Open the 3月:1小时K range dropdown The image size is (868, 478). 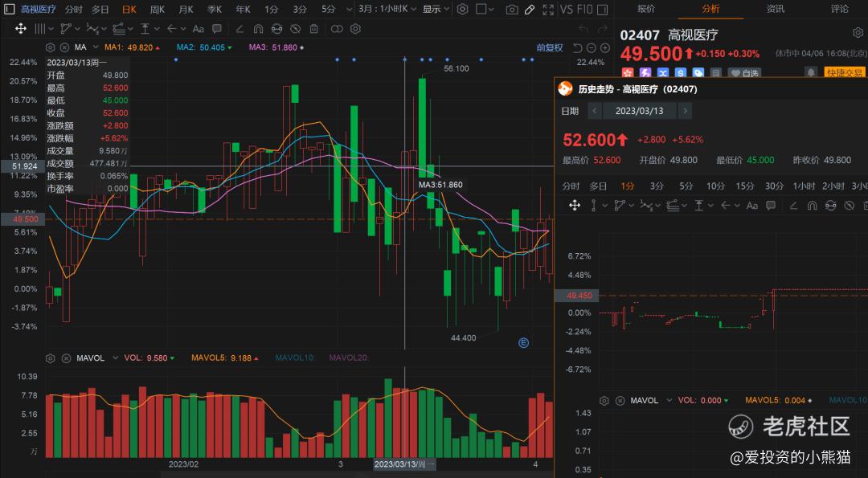pos(387,10)
